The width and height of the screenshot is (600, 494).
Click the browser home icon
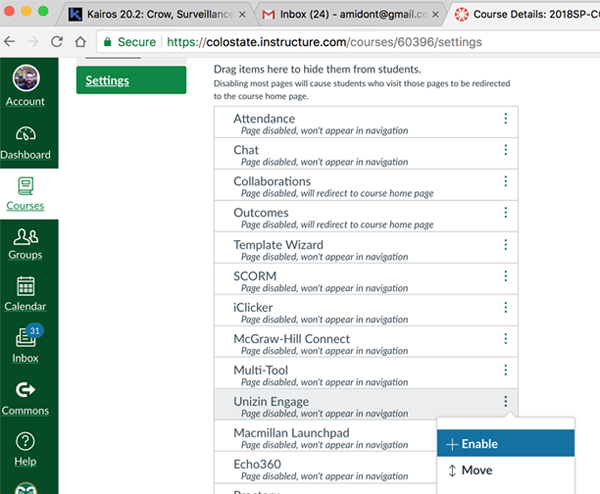[80, 41]
